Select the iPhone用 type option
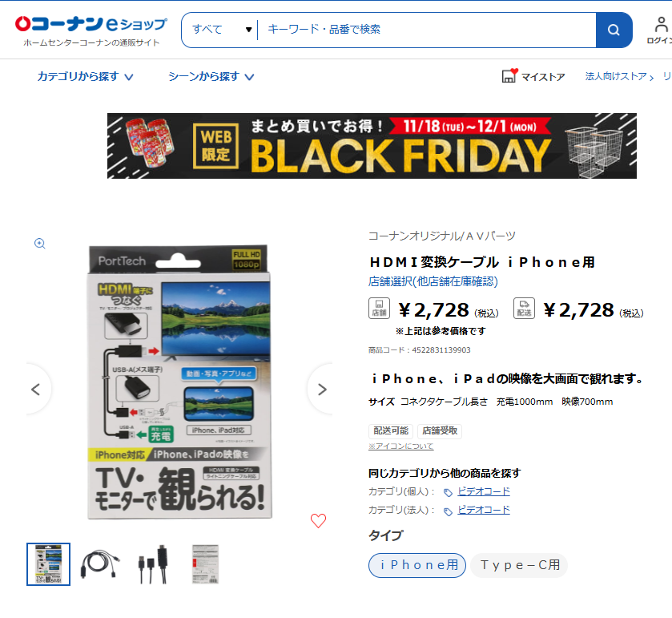The image size is (672, 618). click(x=417, y=565)
